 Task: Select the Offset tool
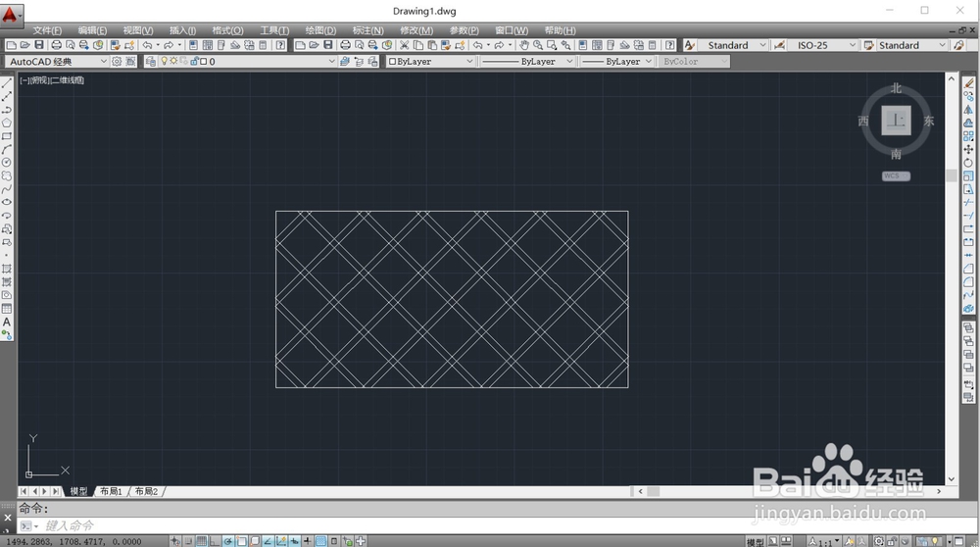[x=969, y=124]
